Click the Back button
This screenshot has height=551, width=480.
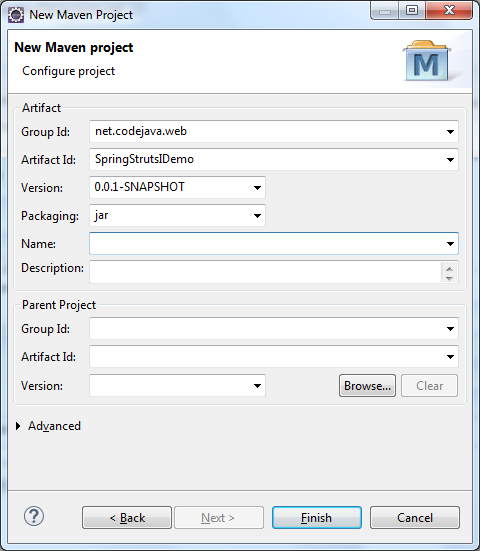click(127, 518)
